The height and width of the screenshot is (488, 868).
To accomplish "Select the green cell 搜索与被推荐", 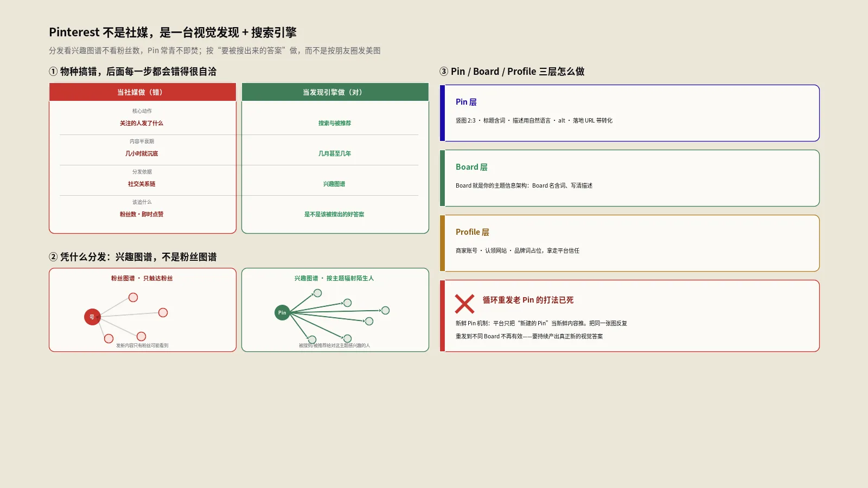I will point(335,123).
